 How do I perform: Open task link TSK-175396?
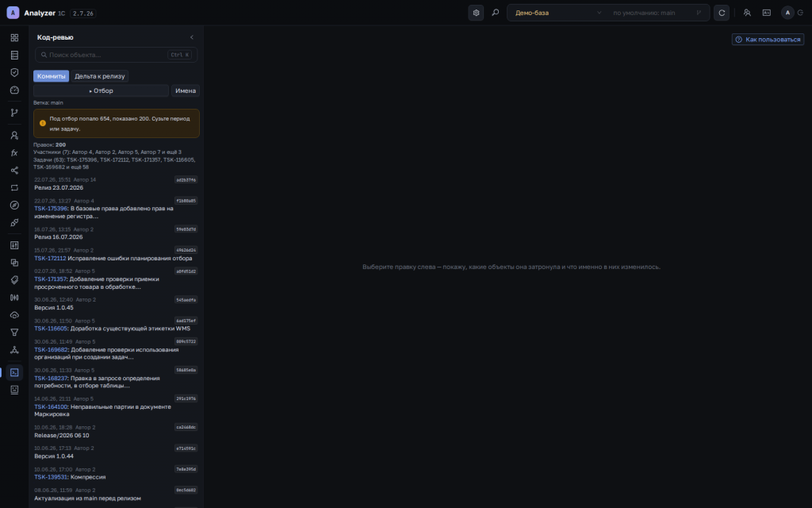click(x=51, y=209)
